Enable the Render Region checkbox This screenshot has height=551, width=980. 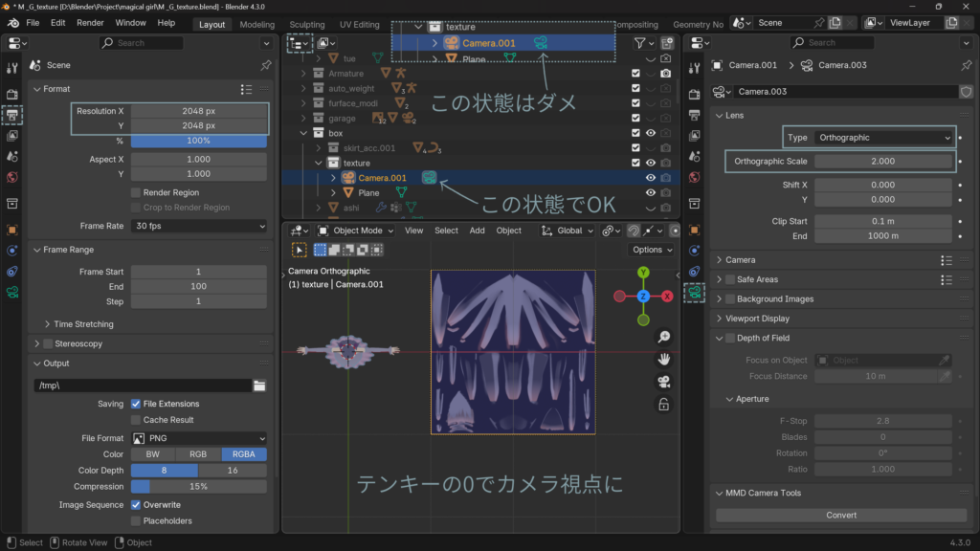point(136,193)
